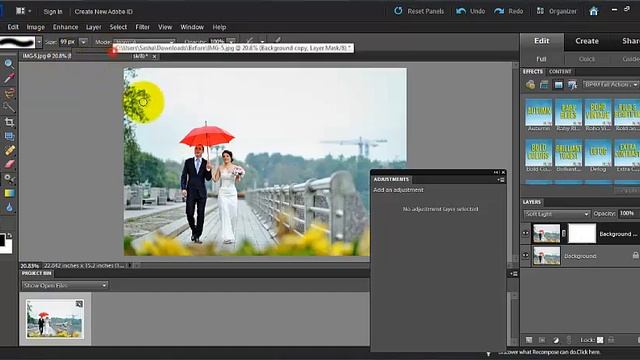Apply the Bold Colours effect thumbnail
Screen dimensions: 640x360
[539, 152]
